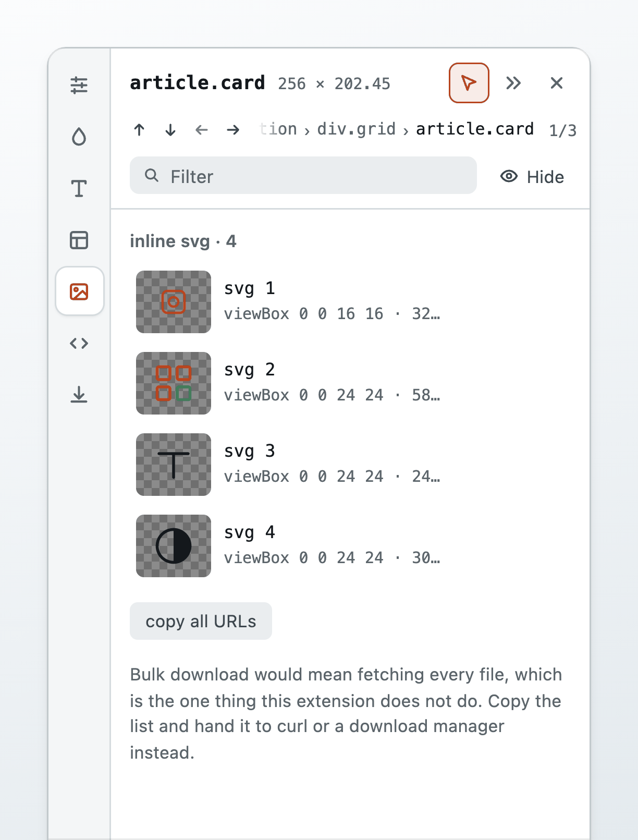This screenshot has height=840, width=638.
Task: Open the download sidebar panel
Action: [x=79, y=395]
